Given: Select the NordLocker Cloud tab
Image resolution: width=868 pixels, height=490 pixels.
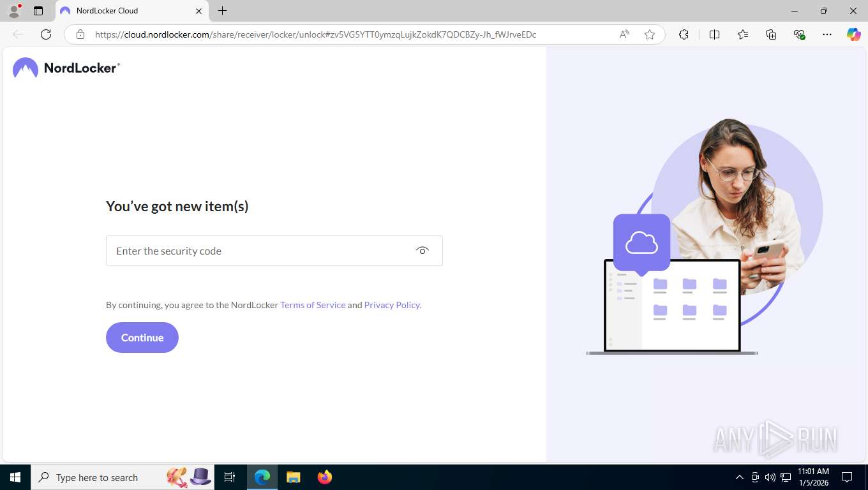Looking at the screenshot, I should pyautogui.click(x=131, y=11).
